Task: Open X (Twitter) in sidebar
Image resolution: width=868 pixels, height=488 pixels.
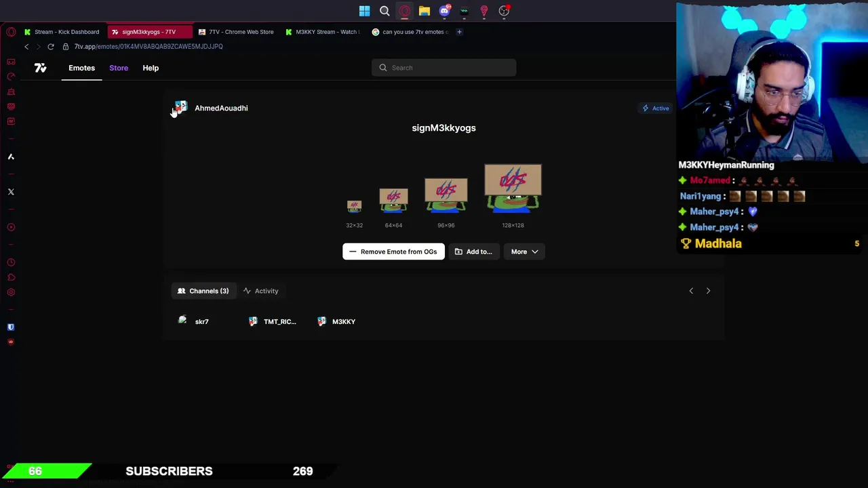Action: (x=11, y=192)
